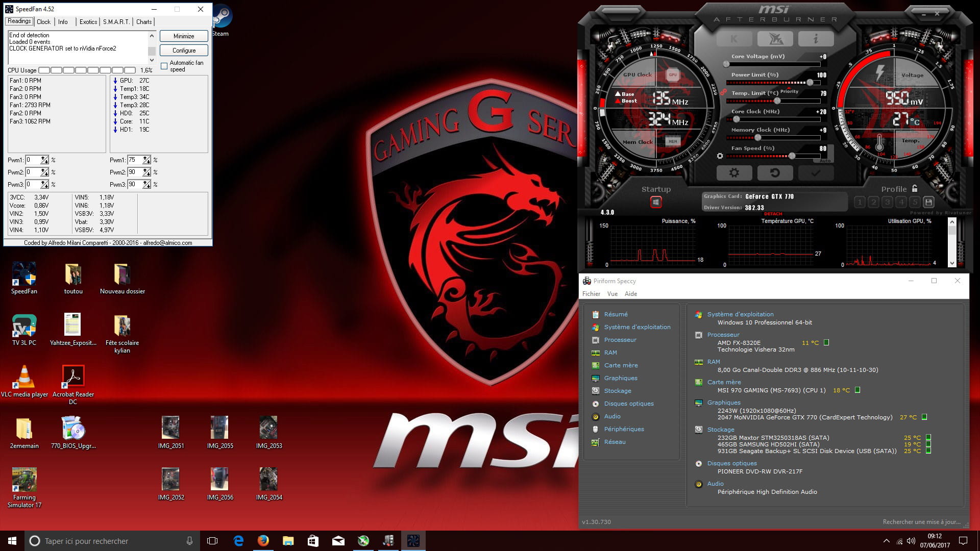
Task: Open the Fichier menu in Speccy
Action: click(591, 294)
